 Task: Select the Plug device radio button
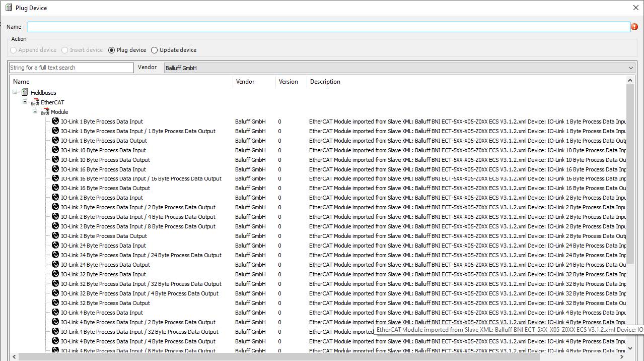(111, 50)
